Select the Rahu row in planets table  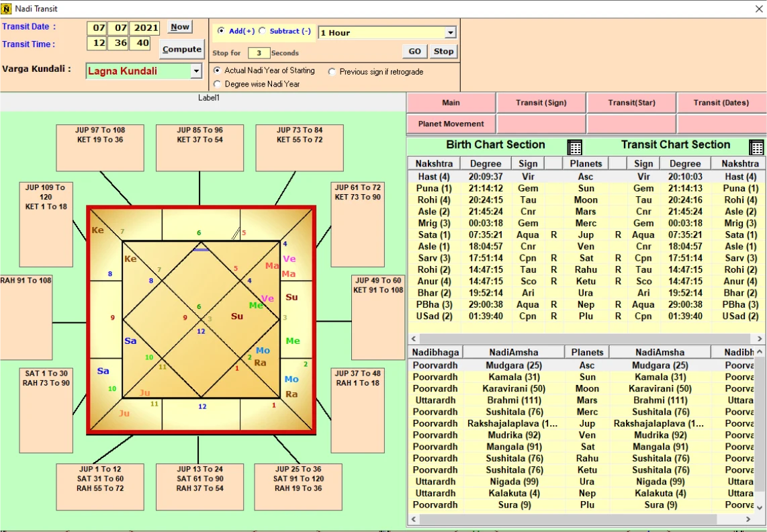click(586, 269)
